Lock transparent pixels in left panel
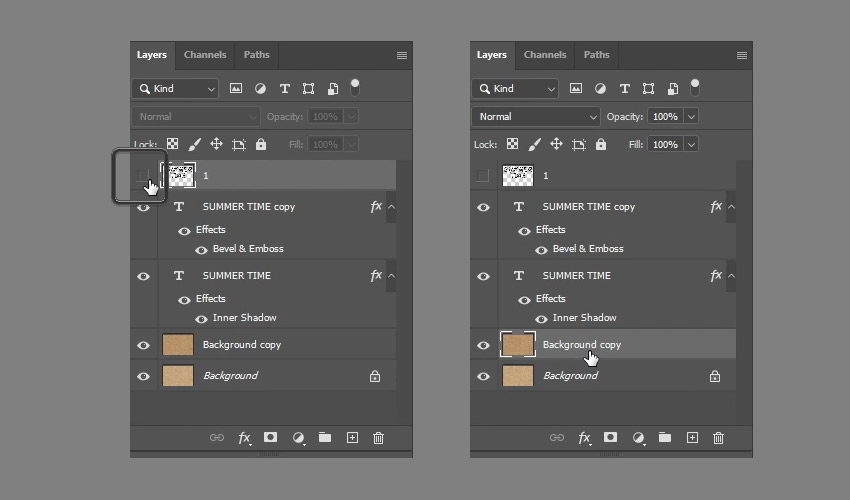This screenshot has width=850, height=500. click(172, 144)
